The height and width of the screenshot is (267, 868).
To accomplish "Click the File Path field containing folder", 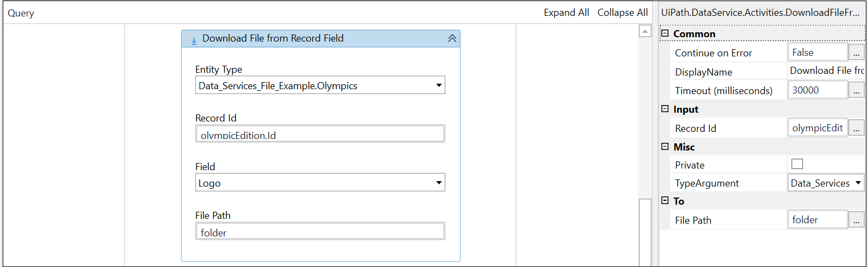I will point(320,231).
